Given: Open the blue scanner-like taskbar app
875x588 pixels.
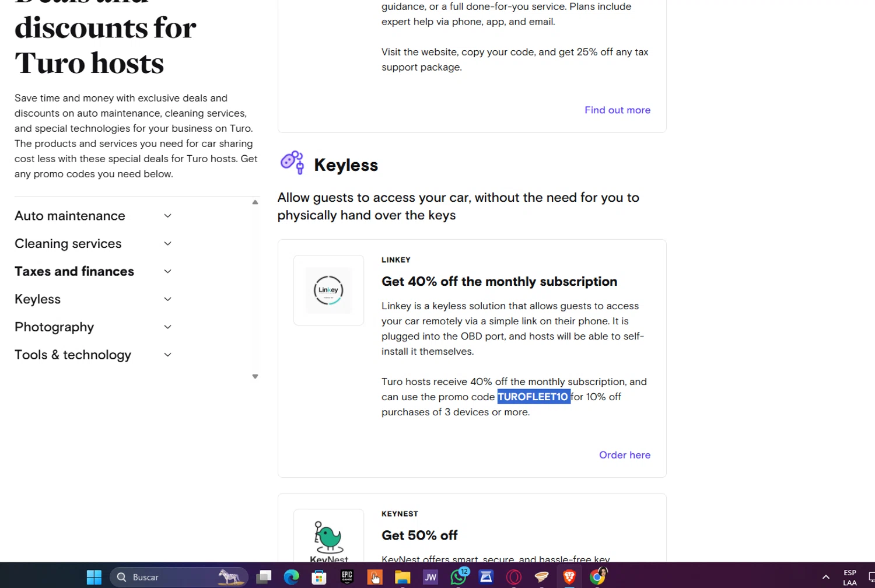Looking at the screenshot, I should point(486,577).
